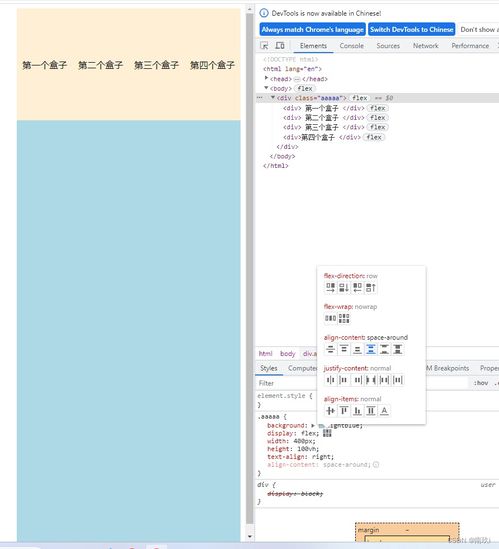
Task: Click Always match Chrome's language button
Action: pos(312,29)
